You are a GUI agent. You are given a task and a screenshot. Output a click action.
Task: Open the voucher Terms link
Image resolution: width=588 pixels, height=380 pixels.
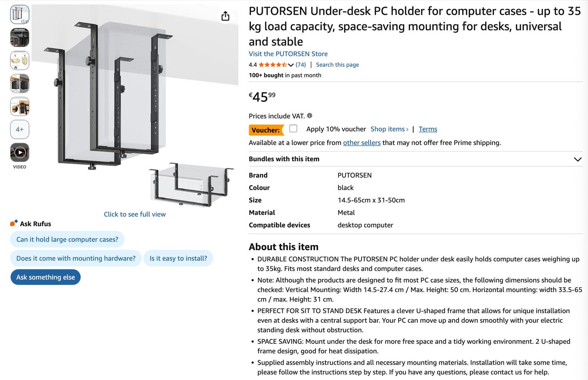pos(428,129)
